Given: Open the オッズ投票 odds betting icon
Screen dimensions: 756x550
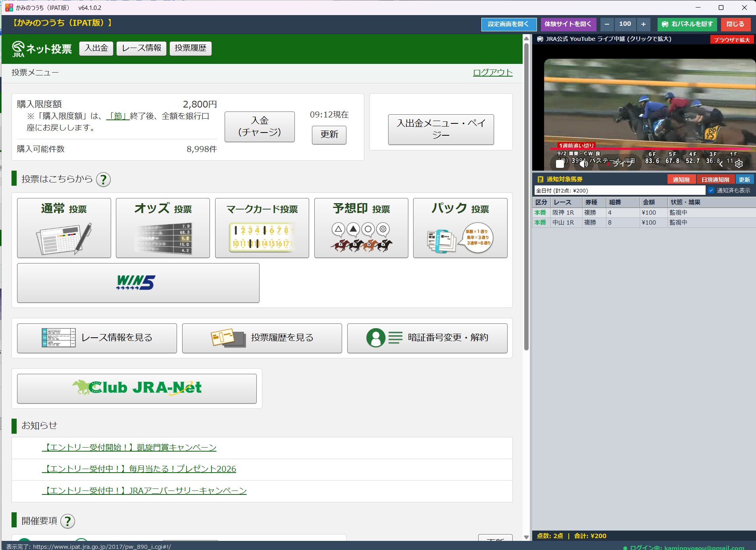Looking at the screenshot, I should coord(163,228).
